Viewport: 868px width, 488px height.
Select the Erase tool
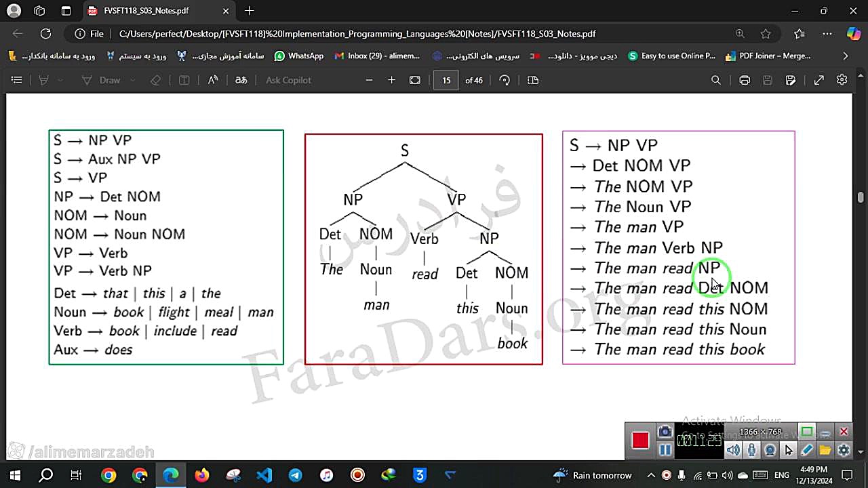[156, 80]
